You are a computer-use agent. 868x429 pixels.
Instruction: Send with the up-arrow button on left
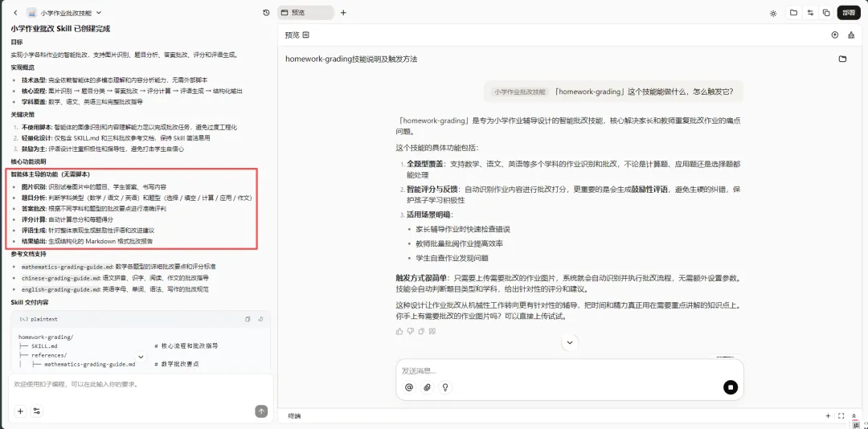[261, 411]
